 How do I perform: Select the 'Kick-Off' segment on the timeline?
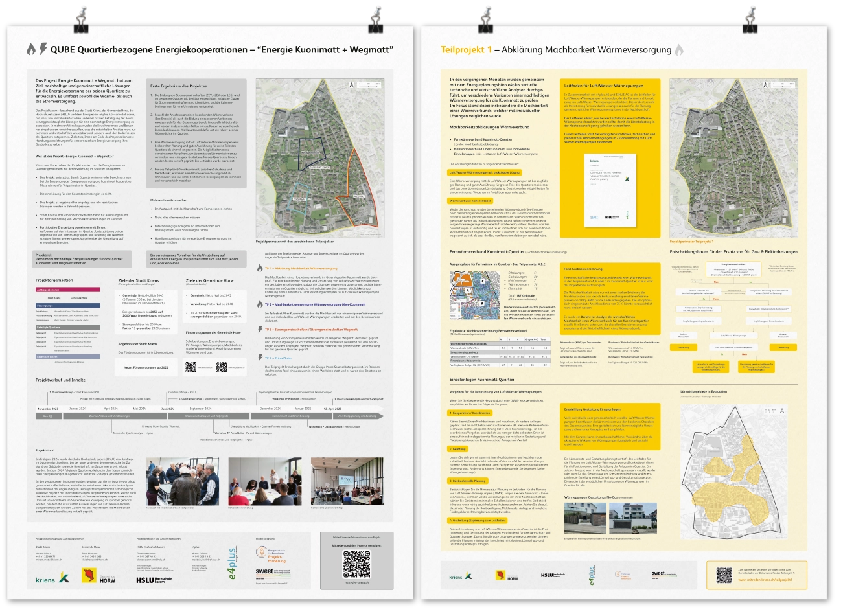(48, 416)
